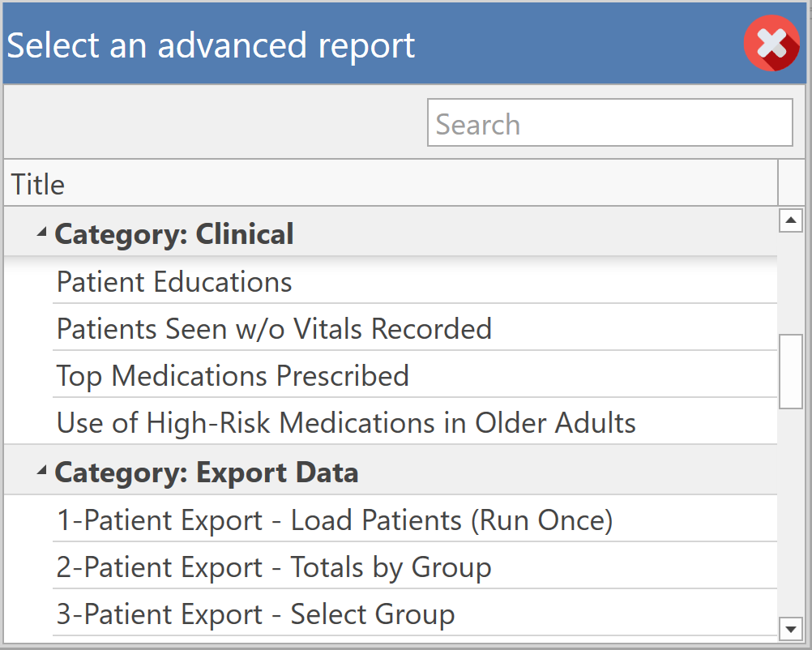812x650 pixels.
Task: Collapse the Category: Clinical group
Action: point(41,233)
